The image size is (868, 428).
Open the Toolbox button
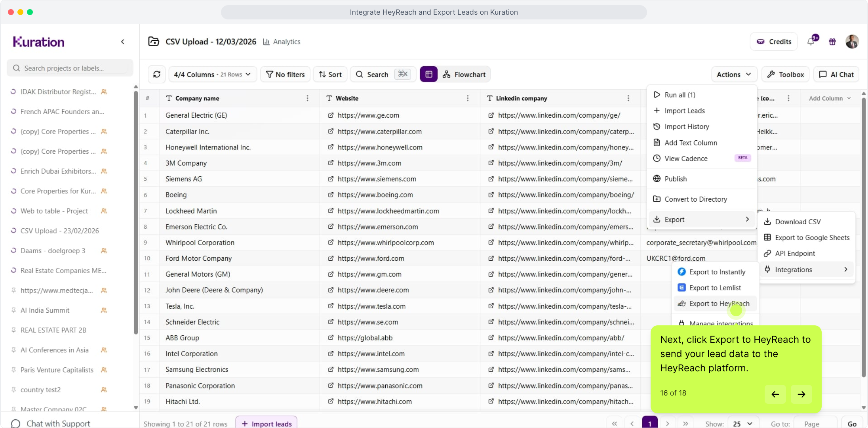tap(786, 74)
